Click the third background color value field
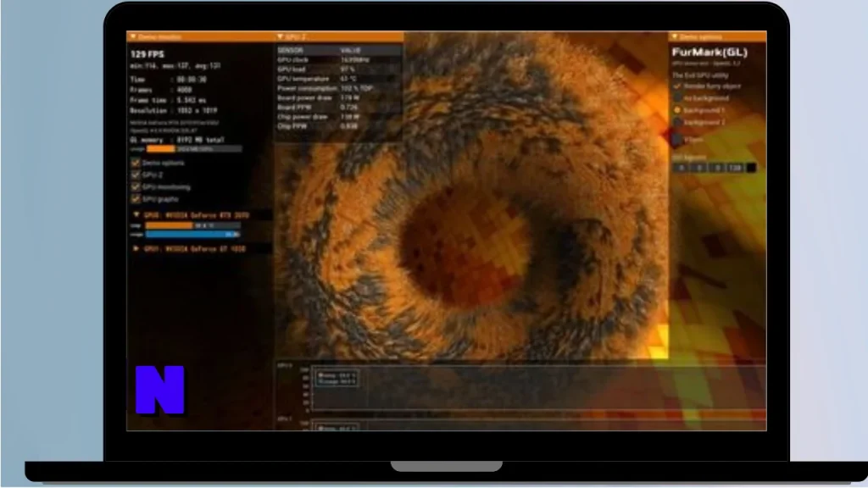Screen dimensions: 868x488 point(717,168)
